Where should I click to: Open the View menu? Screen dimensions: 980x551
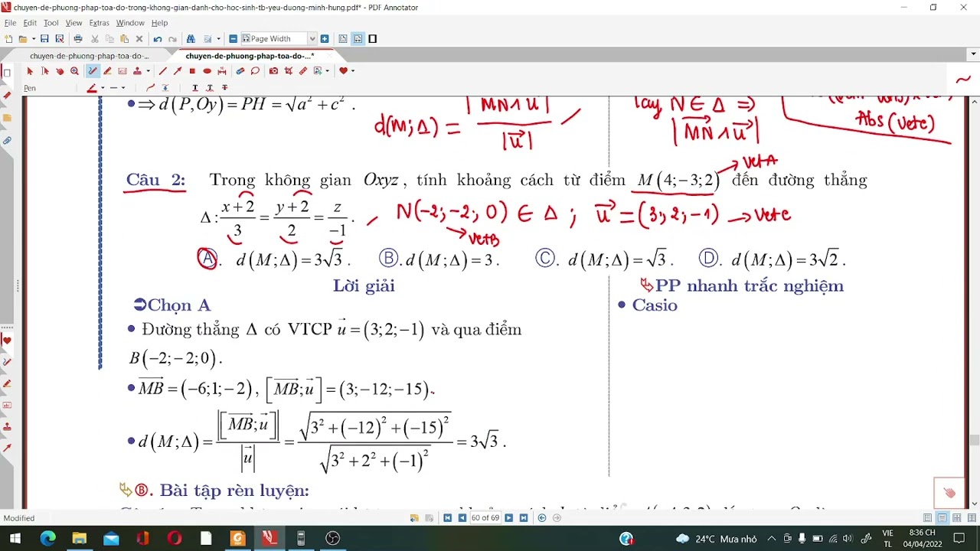point(73,23)
